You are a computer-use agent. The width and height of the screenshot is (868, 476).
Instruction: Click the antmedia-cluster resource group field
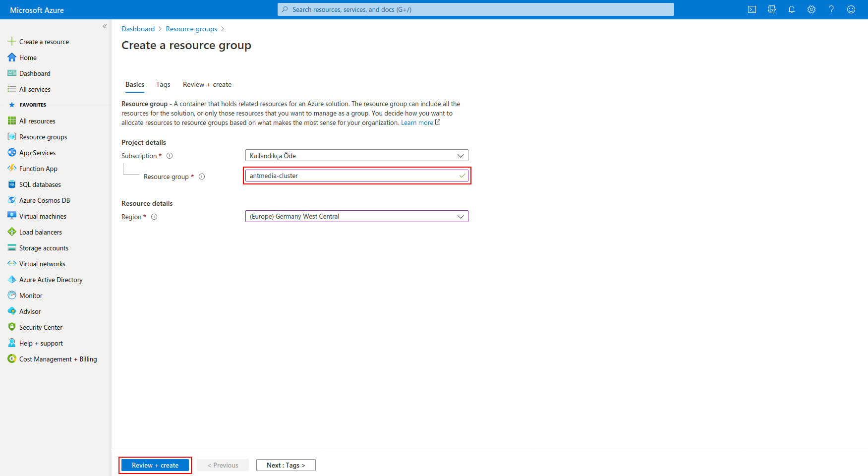[357, 176]
